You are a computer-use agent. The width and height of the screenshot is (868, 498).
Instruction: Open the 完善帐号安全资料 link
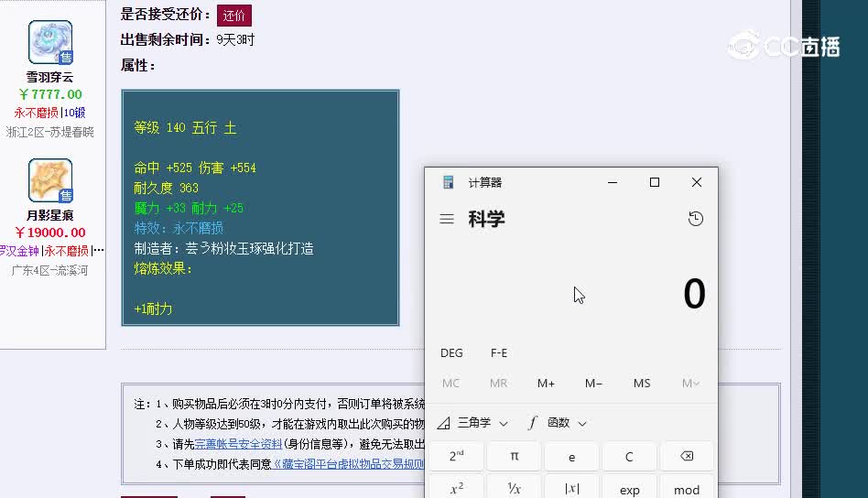238,444
